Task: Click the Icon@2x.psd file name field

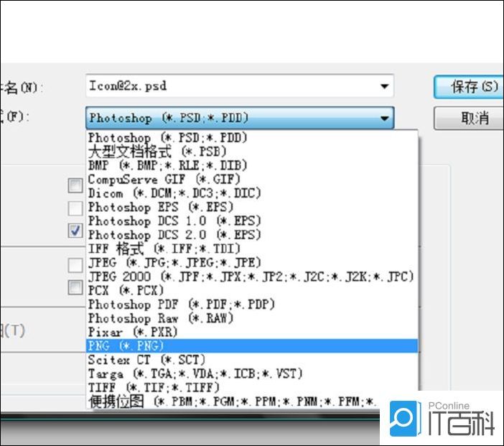Action: click(240, 86)
